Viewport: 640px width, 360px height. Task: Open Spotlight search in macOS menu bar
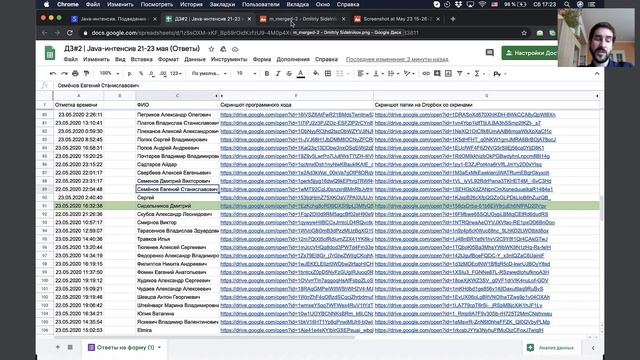[x=567, y=4]
